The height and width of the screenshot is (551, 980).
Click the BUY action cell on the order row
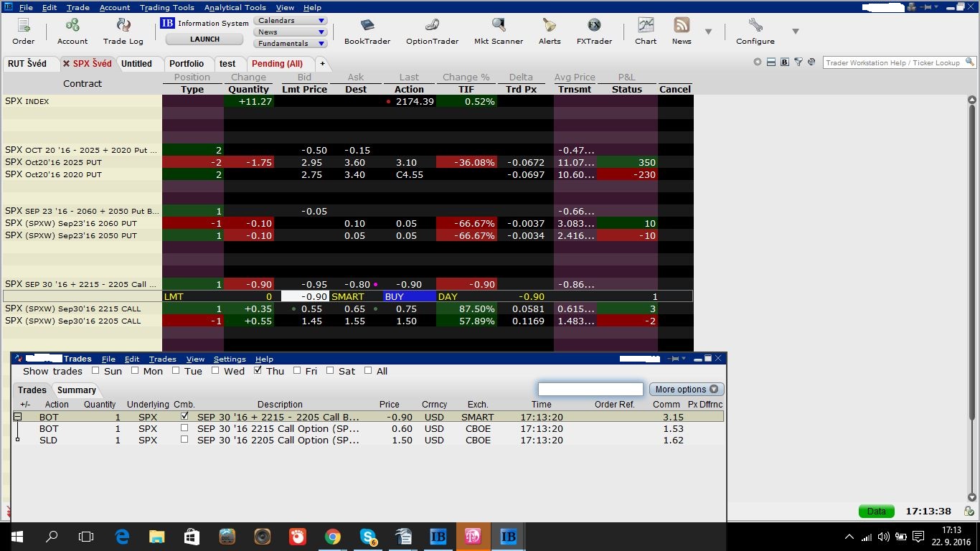pos(409,296)
